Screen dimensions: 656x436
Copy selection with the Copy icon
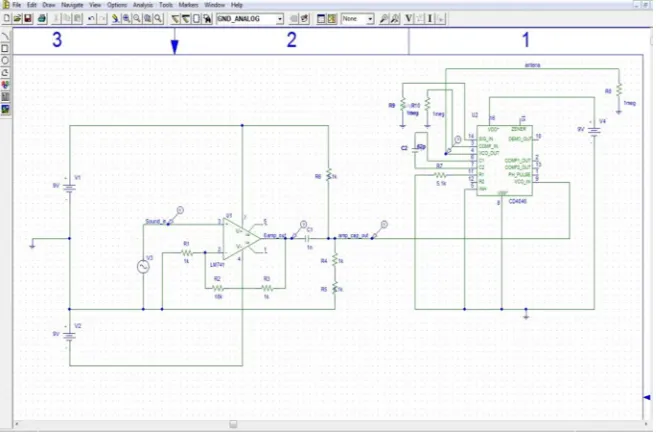click(x=67, y=19)
